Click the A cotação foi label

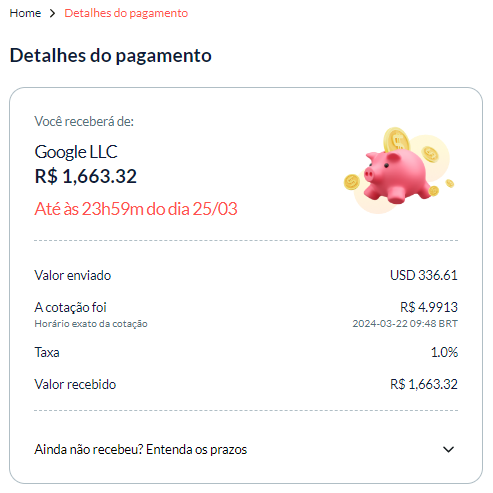pos(70,307)
